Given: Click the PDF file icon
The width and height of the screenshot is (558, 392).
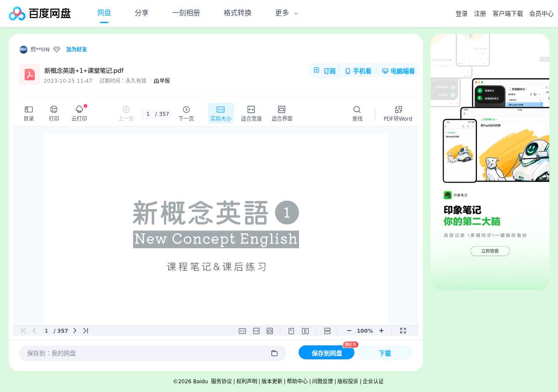Looking at the screenshot, I should [x=30, y=74].
